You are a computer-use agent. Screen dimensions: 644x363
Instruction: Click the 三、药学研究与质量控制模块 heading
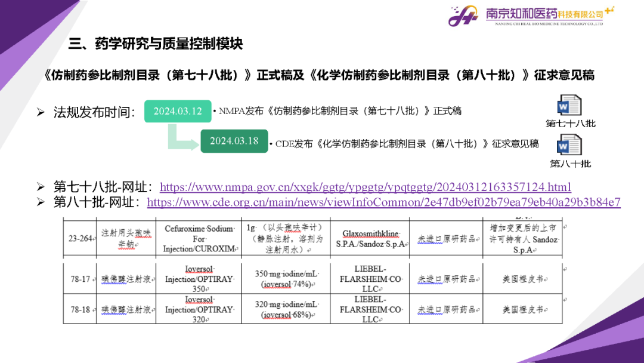click(x=156, y=44)
